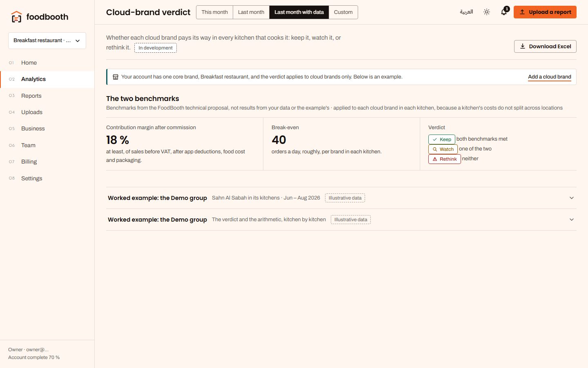This screenshot has height=368, width=588.
Task: Click the 18 % contribution margin value
Action: pyautogui.click(x=118, y=140)
